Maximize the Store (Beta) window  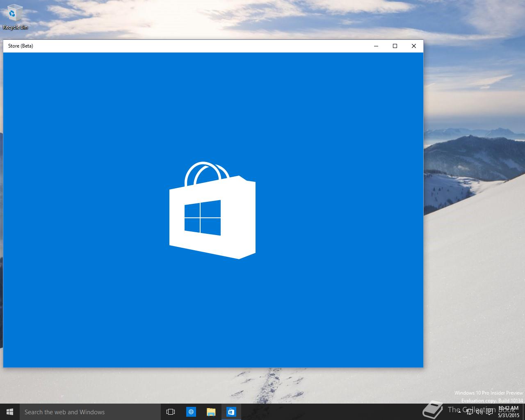click(395, 46)
